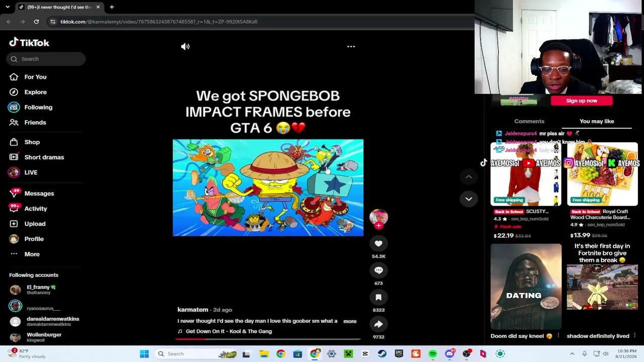Screen dimensions: 644x362
Task: Open options for shadow definitely lived
Action: [634, 336]
